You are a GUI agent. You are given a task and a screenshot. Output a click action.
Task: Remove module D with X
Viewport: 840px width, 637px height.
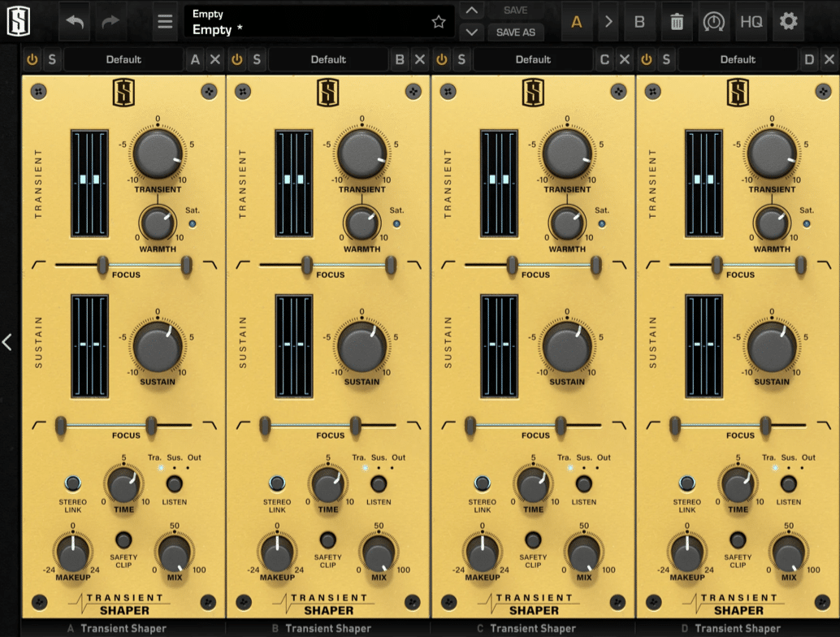(x=829, y=59)
